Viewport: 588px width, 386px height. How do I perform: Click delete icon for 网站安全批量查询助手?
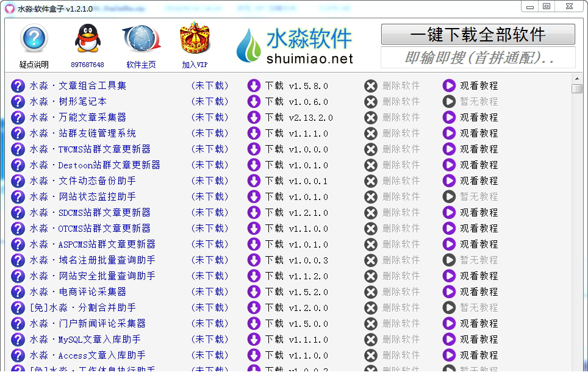(371, 276)
